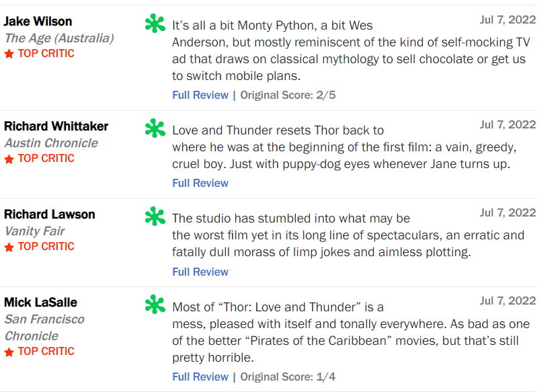
Task: Click critic name Richard Lawson
Action: pos(50,214)
